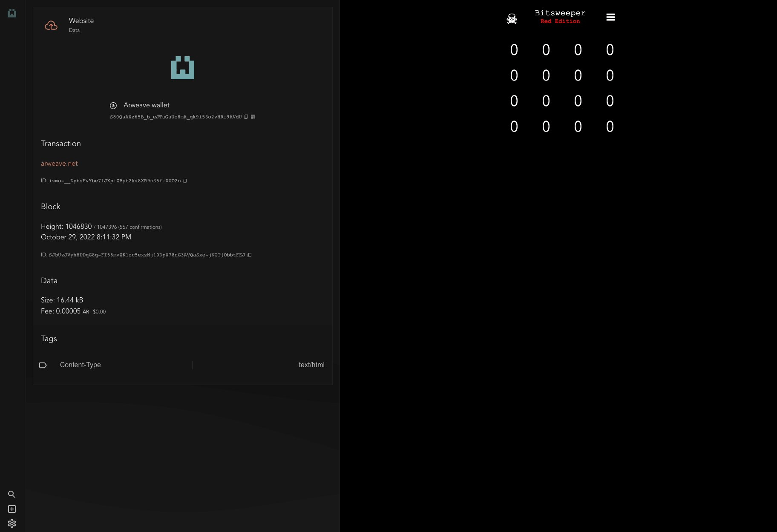Flip the bottom-left bit in the grid
777x532 pixels.
pyautogui.click(x=514, y=127)
